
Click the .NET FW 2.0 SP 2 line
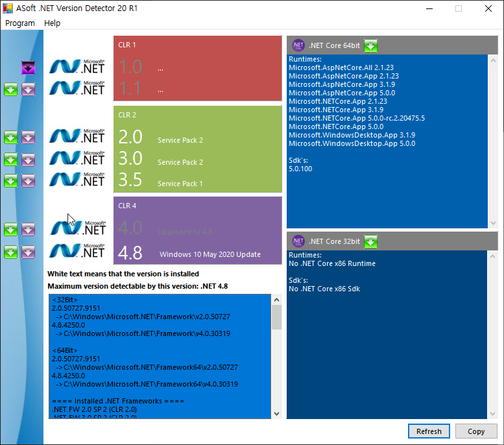[x=94, y=409]
